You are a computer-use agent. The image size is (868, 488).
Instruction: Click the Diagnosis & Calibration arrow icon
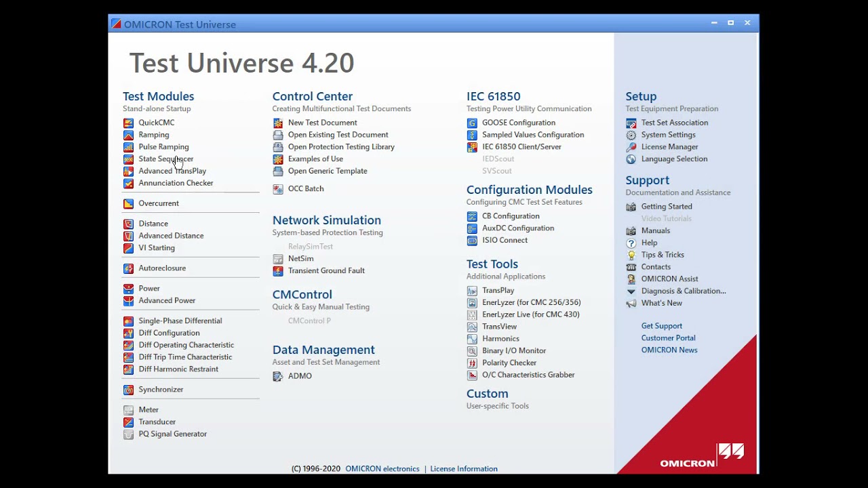click(x=631, y=291)
